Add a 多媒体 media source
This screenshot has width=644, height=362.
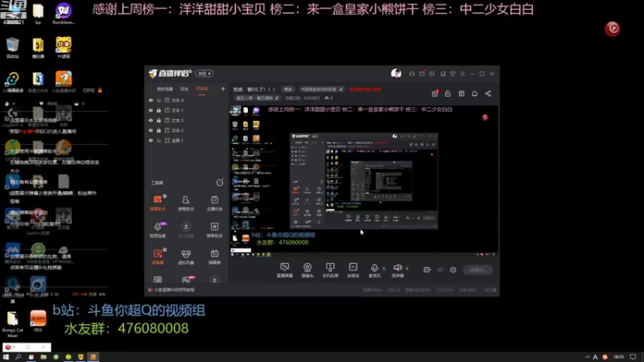point(353,270)
